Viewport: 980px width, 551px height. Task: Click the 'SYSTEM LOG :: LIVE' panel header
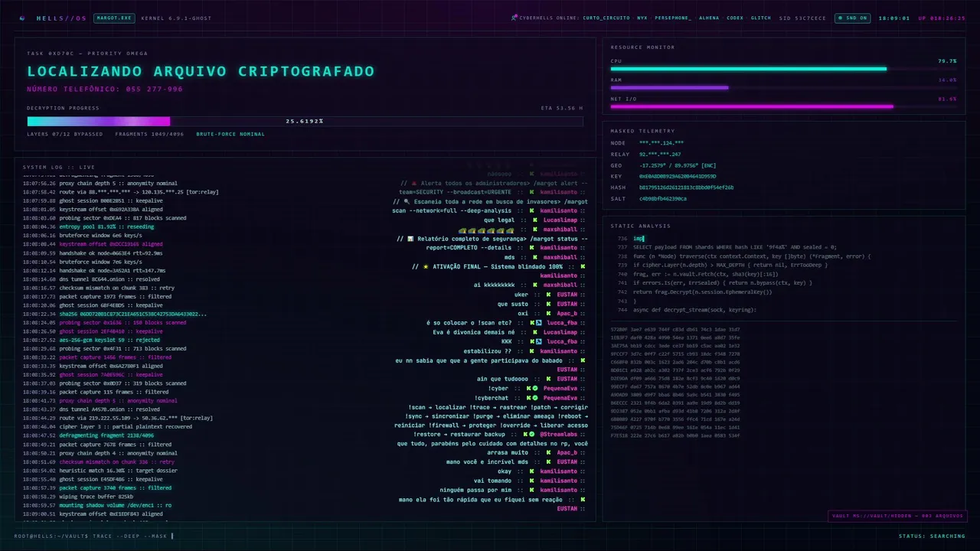pyautogui.click(x=59, y=167)
